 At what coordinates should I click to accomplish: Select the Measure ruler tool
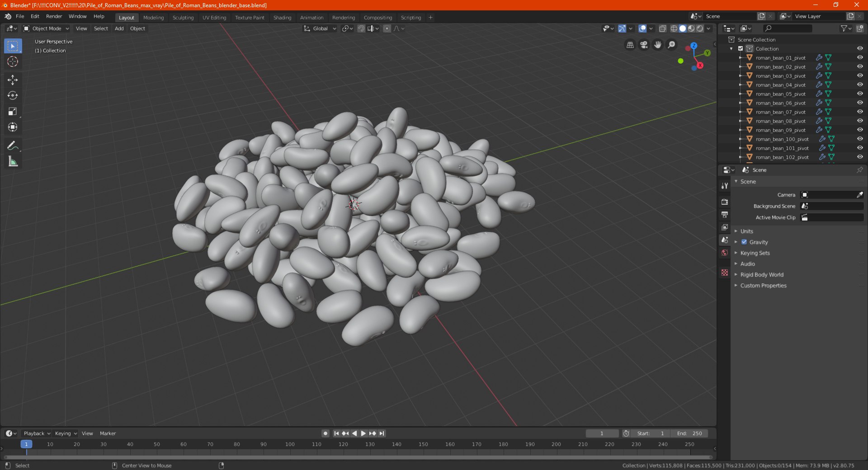(13, 161)
